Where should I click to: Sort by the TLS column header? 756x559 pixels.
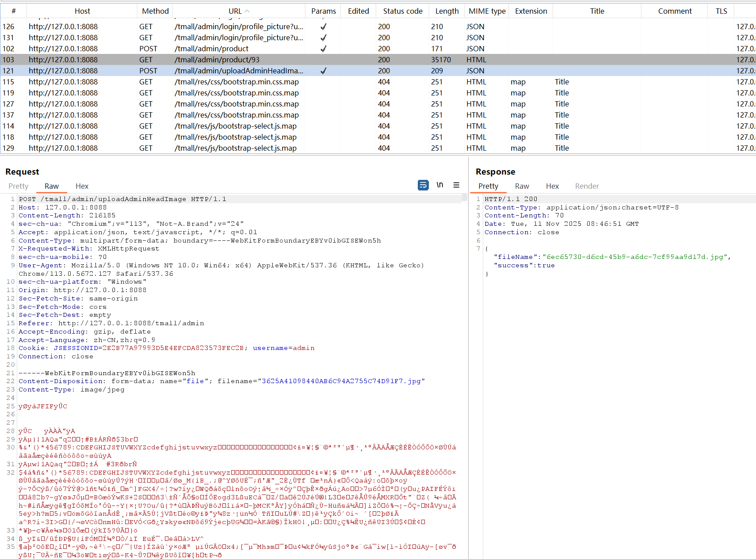[721, 11]
